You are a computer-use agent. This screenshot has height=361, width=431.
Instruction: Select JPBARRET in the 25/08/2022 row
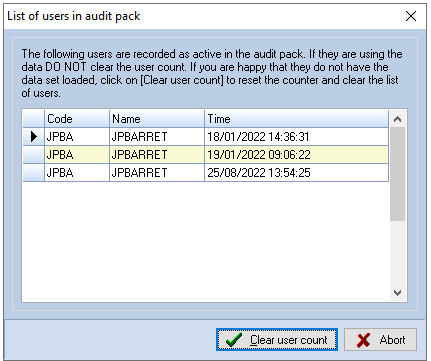point(157,173)
